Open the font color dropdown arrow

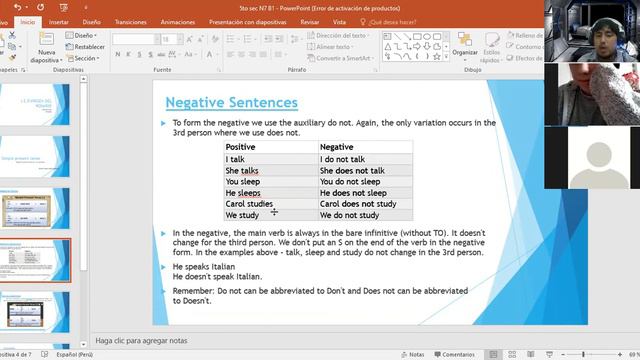coord(217,54)
